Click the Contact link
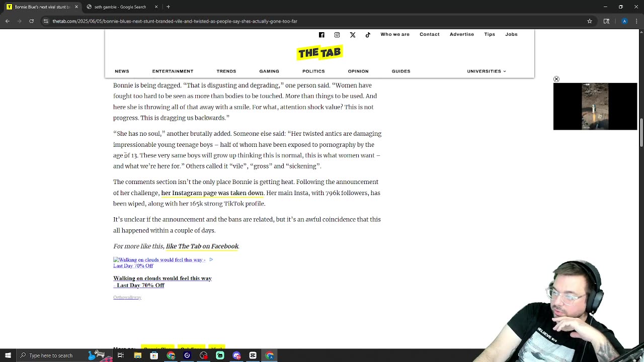Viewport: 644px width, 362px height. point(430,34)
